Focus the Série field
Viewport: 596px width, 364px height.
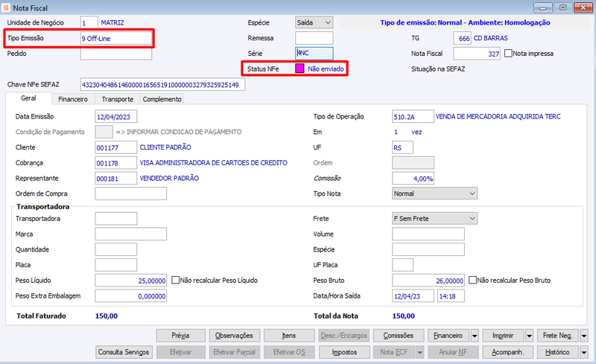pos(314,53)
